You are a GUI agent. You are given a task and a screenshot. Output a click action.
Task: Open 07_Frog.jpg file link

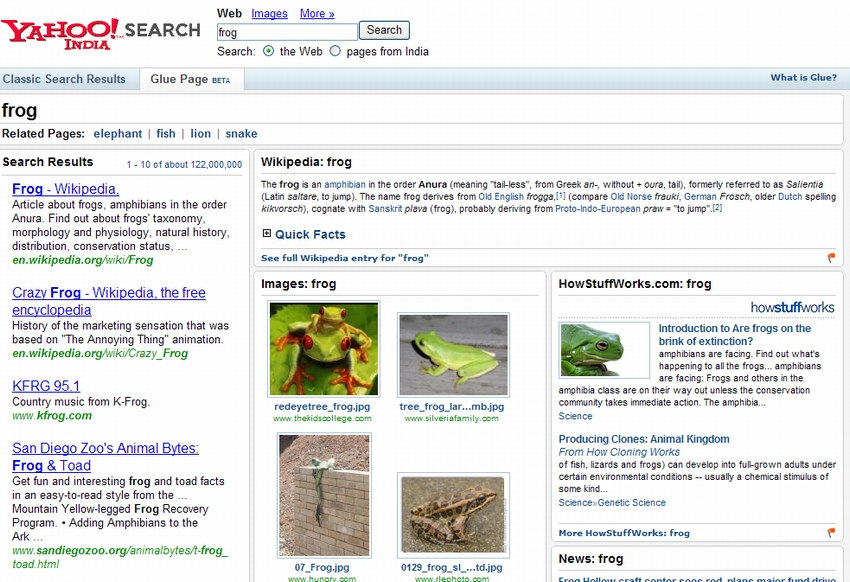pyautogui.click(x=322, y=567)
